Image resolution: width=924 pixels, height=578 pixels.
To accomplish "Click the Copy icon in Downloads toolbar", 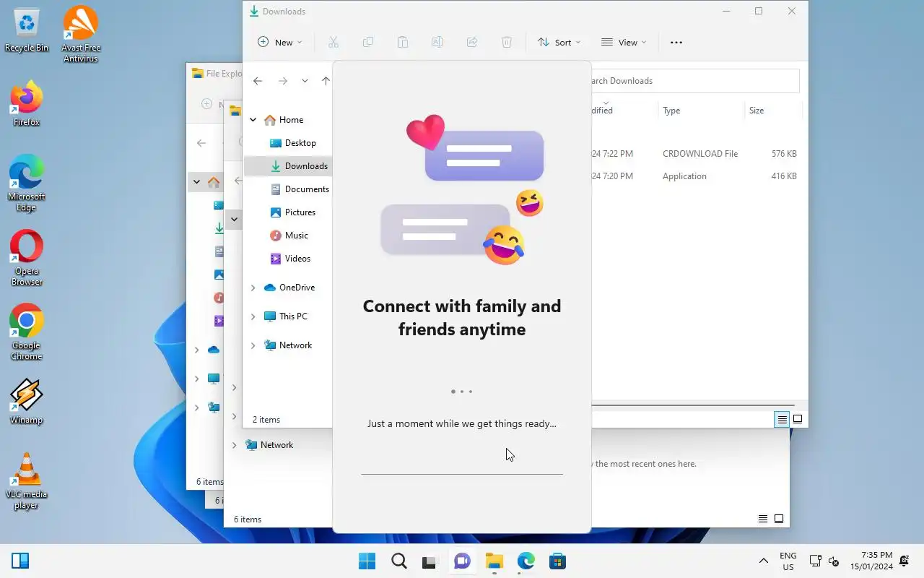I will tap(368, 42).
